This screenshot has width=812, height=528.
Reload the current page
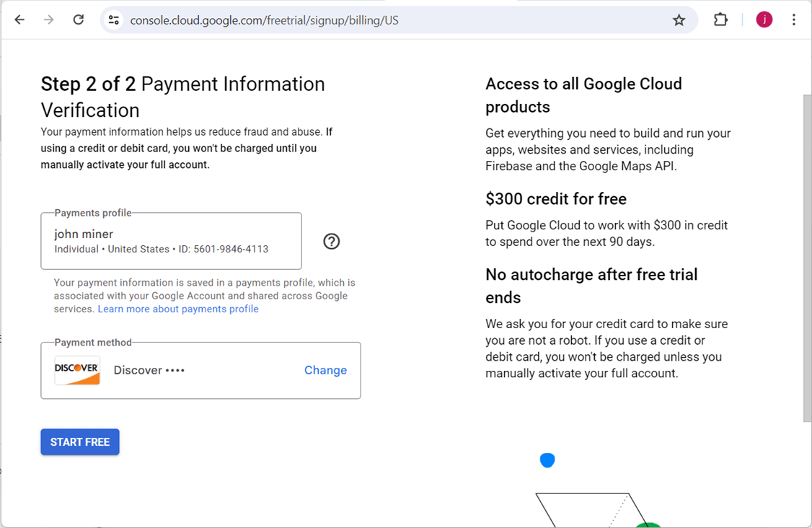[79, 20]
